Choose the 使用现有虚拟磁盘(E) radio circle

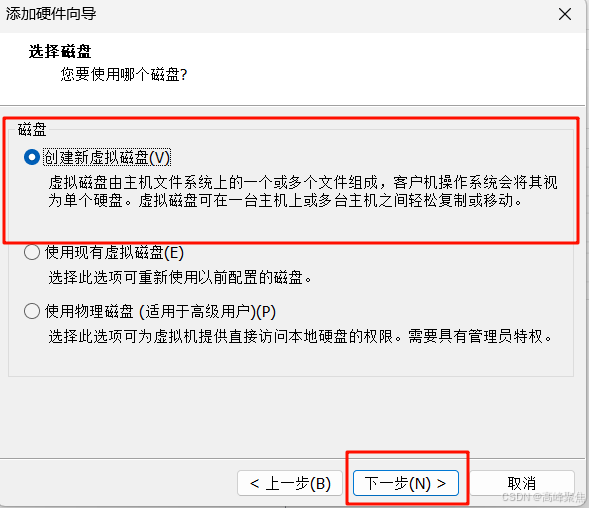point(32,252)
